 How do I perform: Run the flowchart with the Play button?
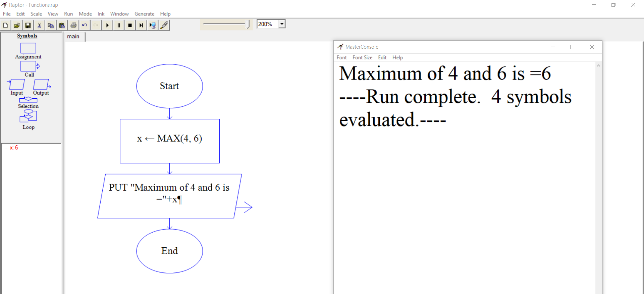coord(107,25)
